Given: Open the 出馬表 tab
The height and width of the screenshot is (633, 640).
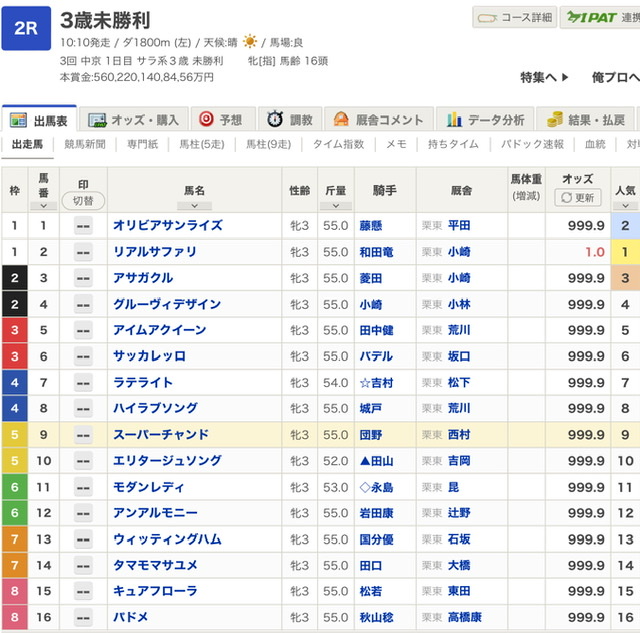Looking at the screenshot, I should coord(40,120).
